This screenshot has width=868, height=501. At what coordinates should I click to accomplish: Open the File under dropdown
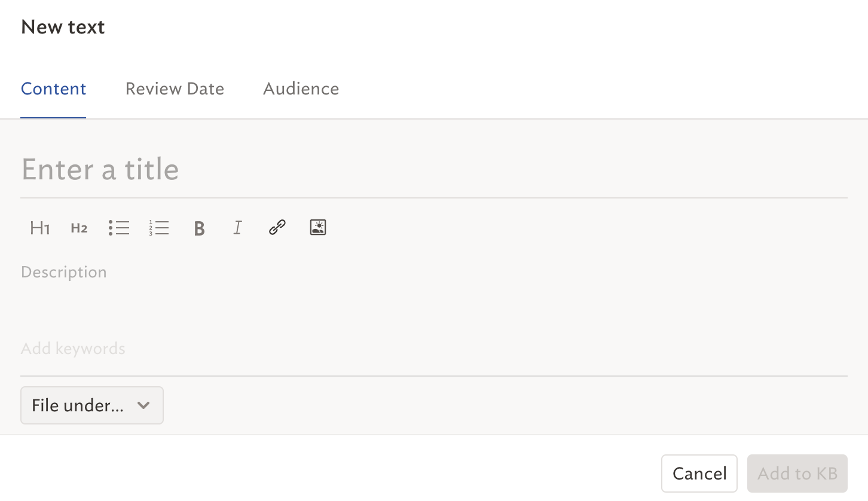[x=92, y=405]
